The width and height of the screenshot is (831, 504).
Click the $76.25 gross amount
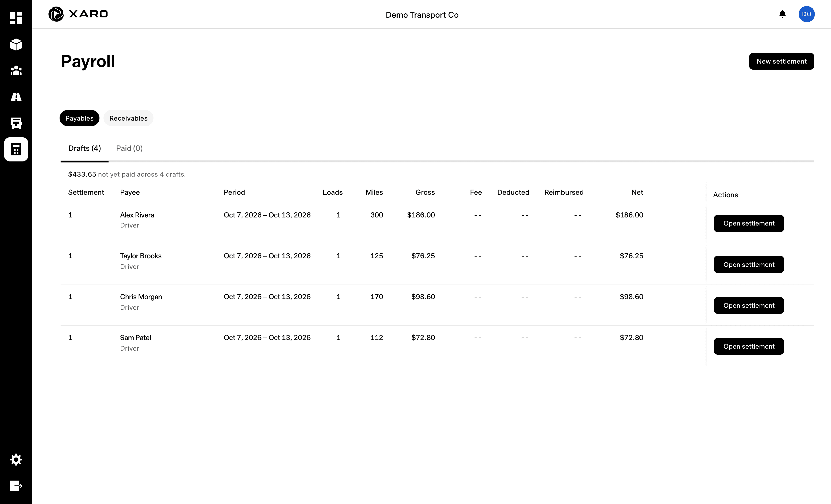pyautogui.click(x=423, y=256)
